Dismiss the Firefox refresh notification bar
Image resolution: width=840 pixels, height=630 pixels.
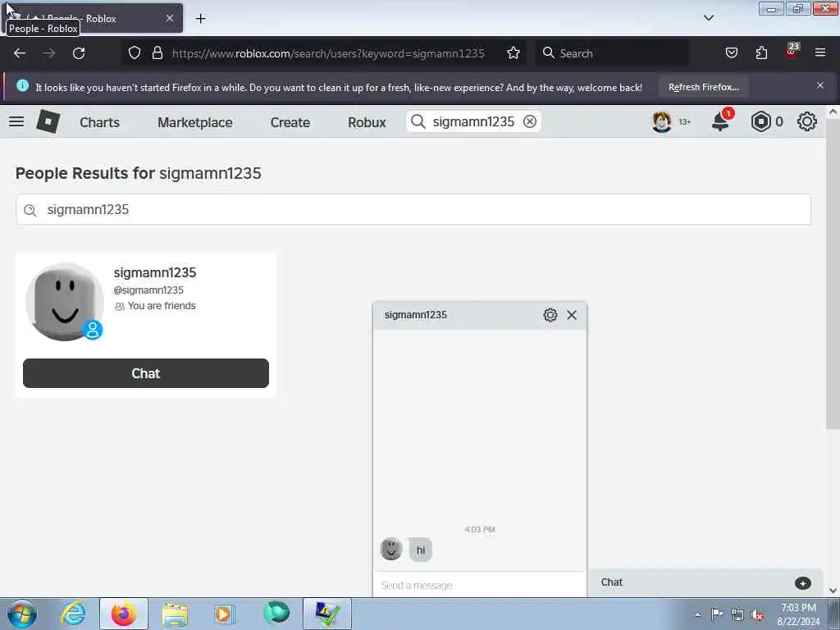pos(819,85)
